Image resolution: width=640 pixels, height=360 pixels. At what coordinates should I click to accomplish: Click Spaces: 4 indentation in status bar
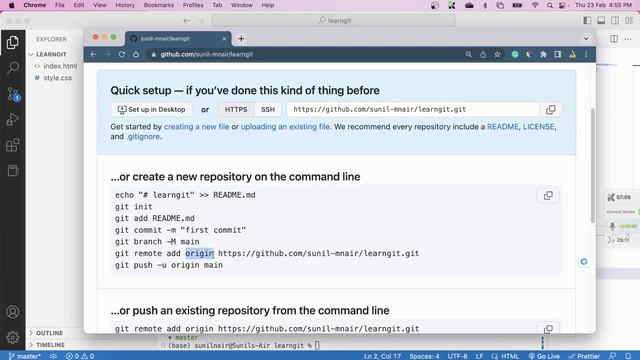tap(424, 356)
